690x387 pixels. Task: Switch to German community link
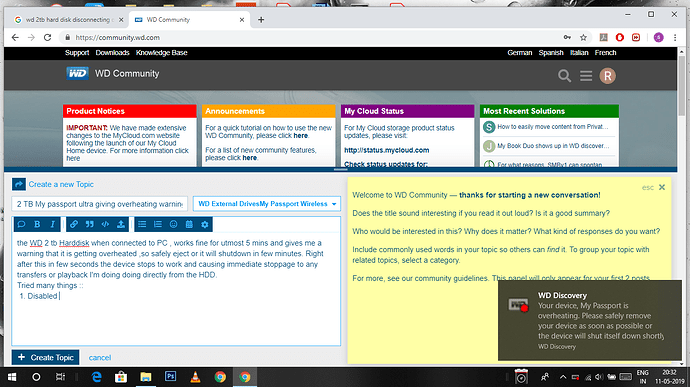[x=520, y=52]
